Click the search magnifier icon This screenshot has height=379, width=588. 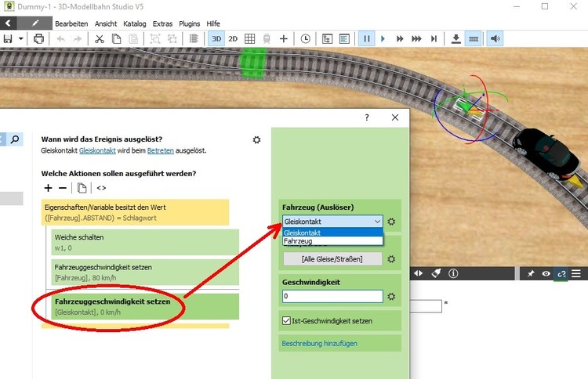click(x=15, y=139)
